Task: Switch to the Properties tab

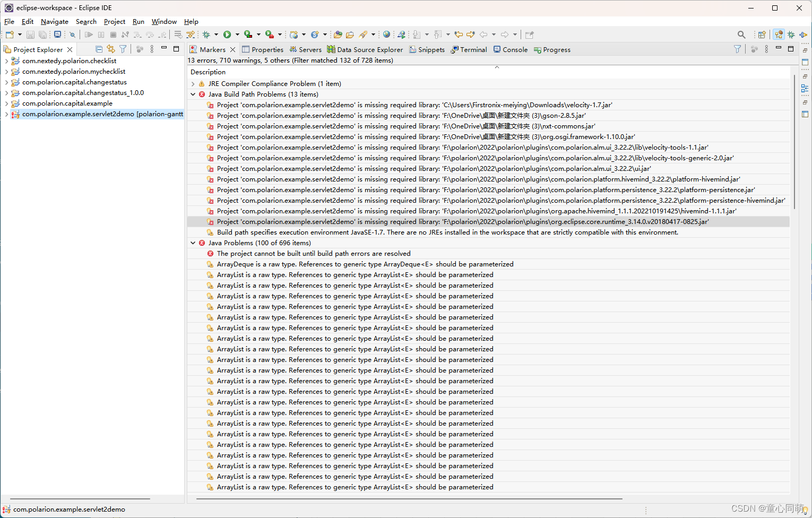Action: pyautogui.click(x=263, y=49)
